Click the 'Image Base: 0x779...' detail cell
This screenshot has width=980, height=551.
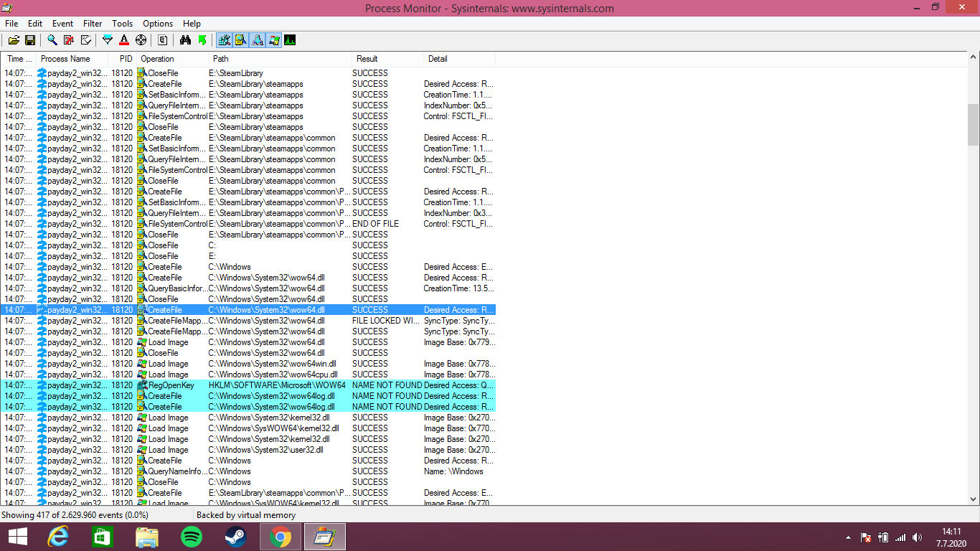[459, 342]
